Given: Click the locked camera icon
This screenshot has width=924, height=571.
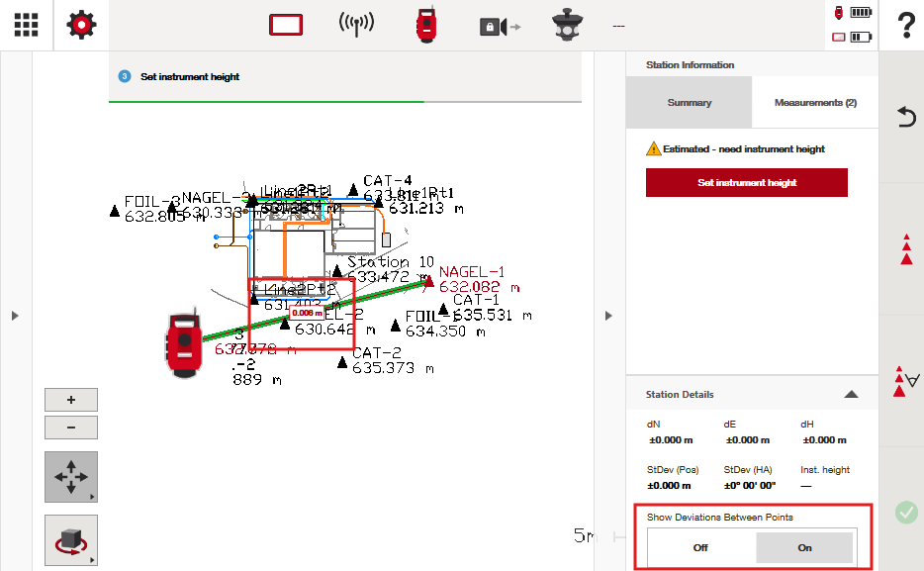Looking at the screenshot, I should [x=498, y=27].
